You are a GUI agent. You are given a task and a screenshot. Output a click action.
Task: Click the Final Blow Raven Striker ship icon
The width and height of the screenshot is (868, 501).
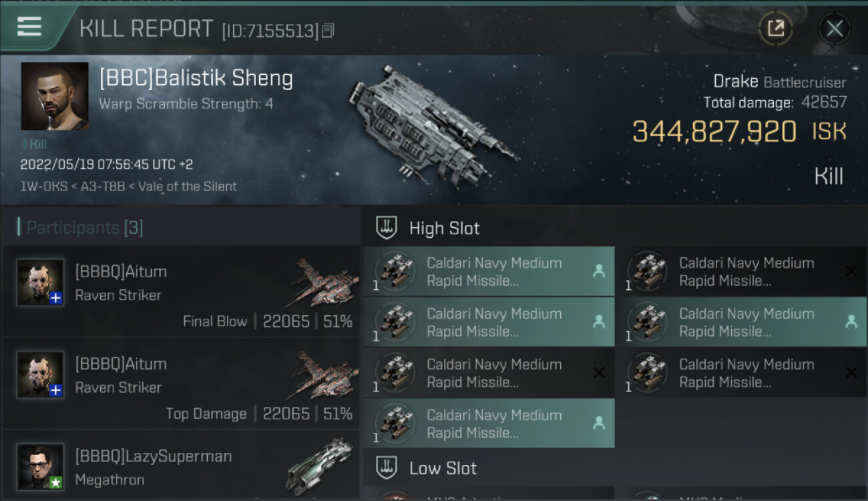pyautogui.click(x=324, y=283)
